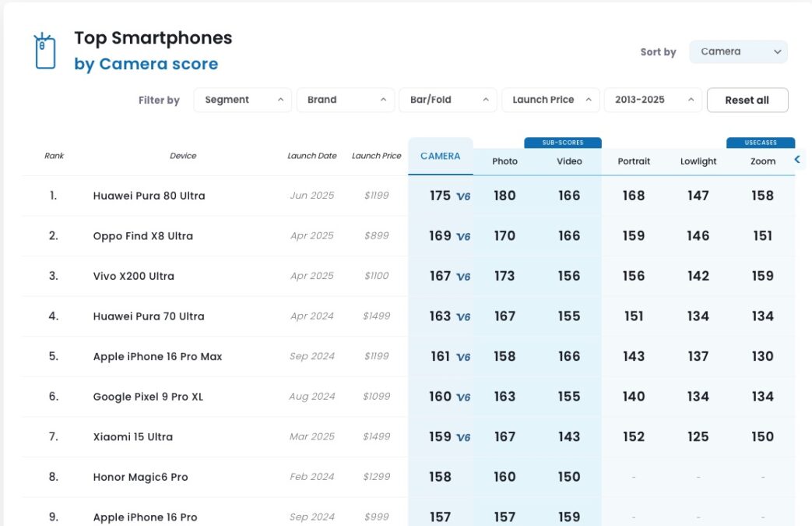Image resolution: width=812 pixels, height=526 pixels.
Task: Click the Launch Date column header
Action: [311, 156]
